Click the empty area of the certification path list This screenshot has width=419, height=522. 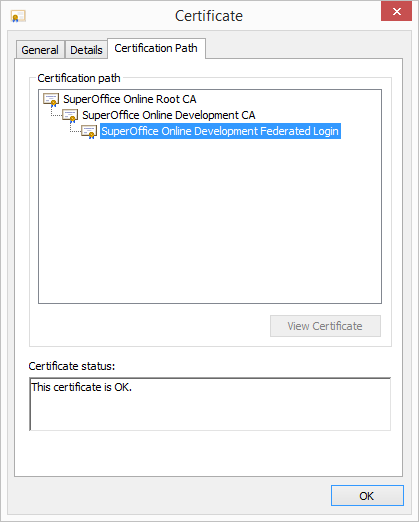pos(210,220)
